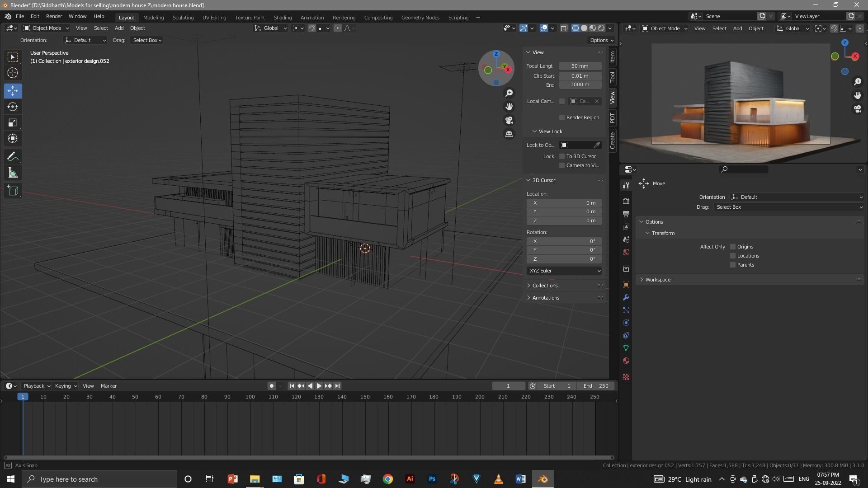Viewport: 868px width, 488px height.
Task: Open Output properties tab
Action: (x=626, y=214)
